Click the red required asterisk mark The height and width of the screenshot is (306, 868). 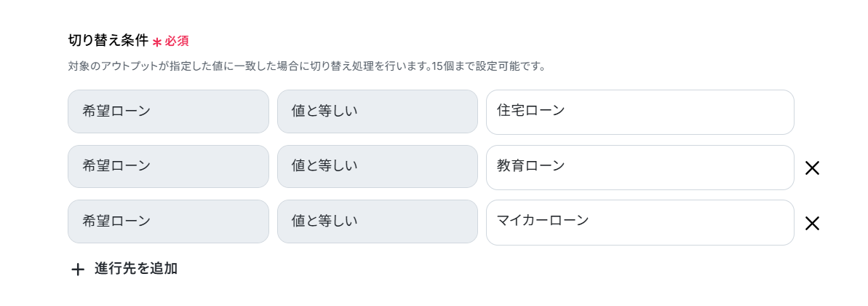click(157, 42)
